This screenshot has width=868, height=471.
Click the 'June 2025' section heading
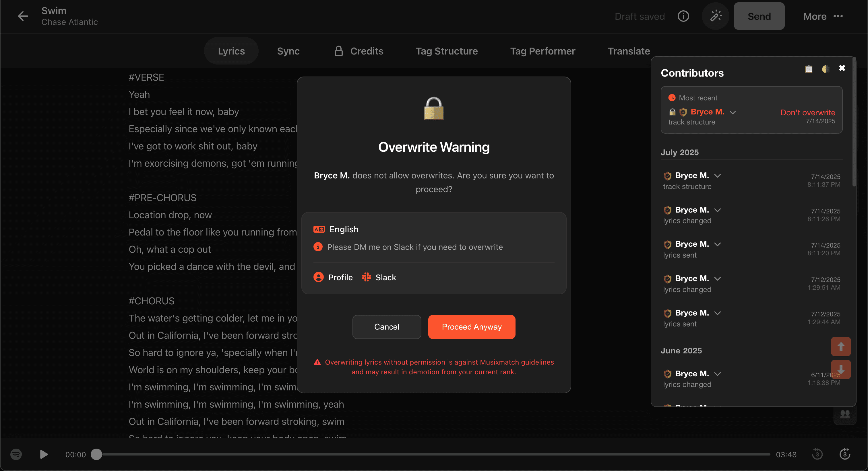click(681, 351)
